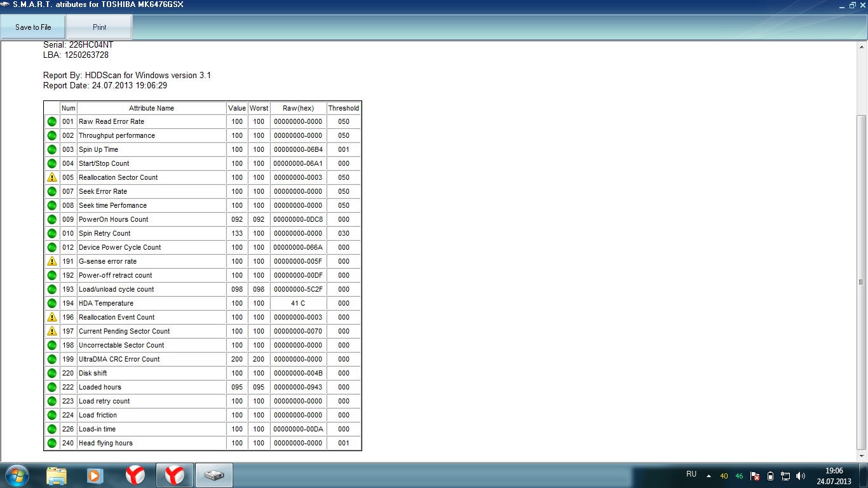
Task: Click the RU language indicator
Action: pyautogui.click(x=691, y=474)
